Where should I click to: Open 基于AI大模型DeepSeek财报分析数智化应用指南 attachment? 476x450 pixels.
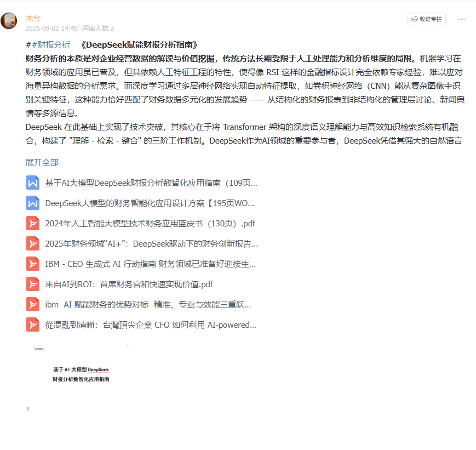151,183
